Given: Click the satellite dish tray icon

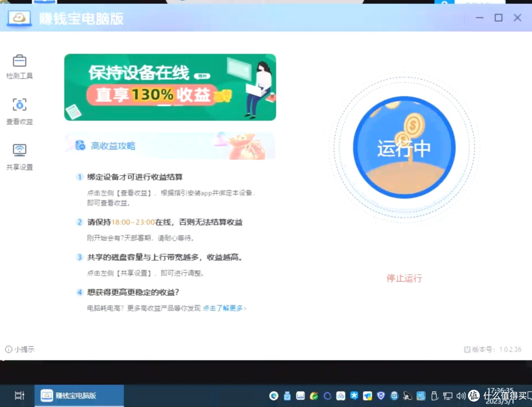Looking at the screenshot, I should [407, 396].
